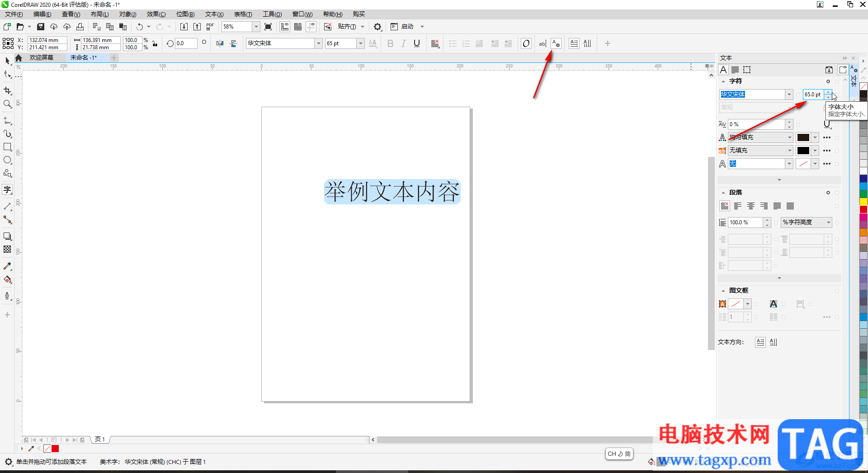The height and width of the screenshot is (473, 868).
Task: Open the 华文宋体 font dropdown in property bar
Action: 318,43
